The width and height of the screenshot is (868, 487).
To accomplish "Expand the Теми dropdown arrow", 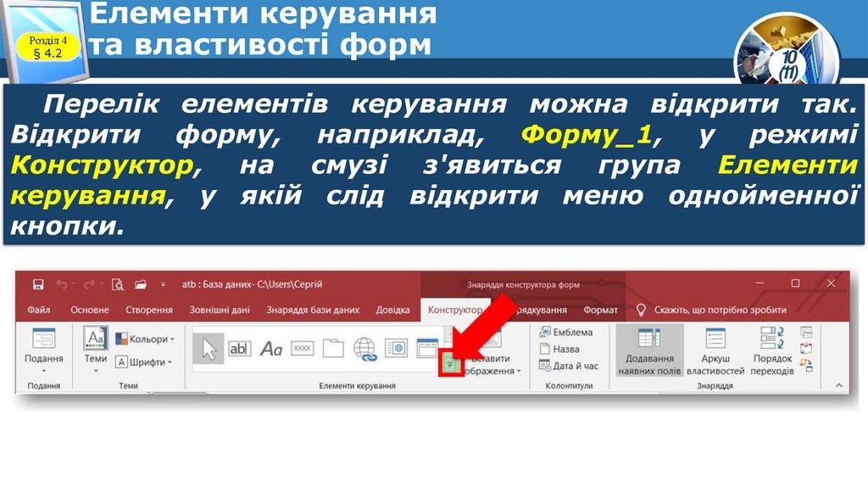I will click(x=95, y=371).
